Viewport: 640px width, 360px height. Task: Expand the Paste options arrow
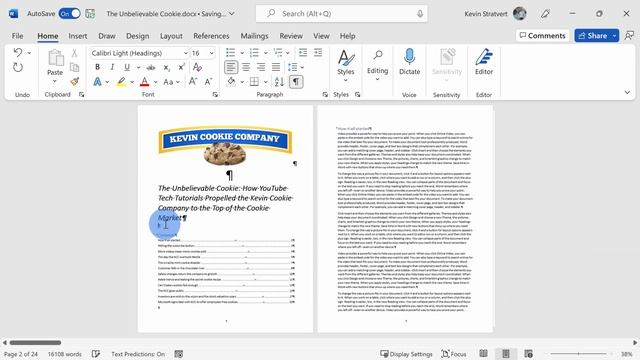coord(55,81)
